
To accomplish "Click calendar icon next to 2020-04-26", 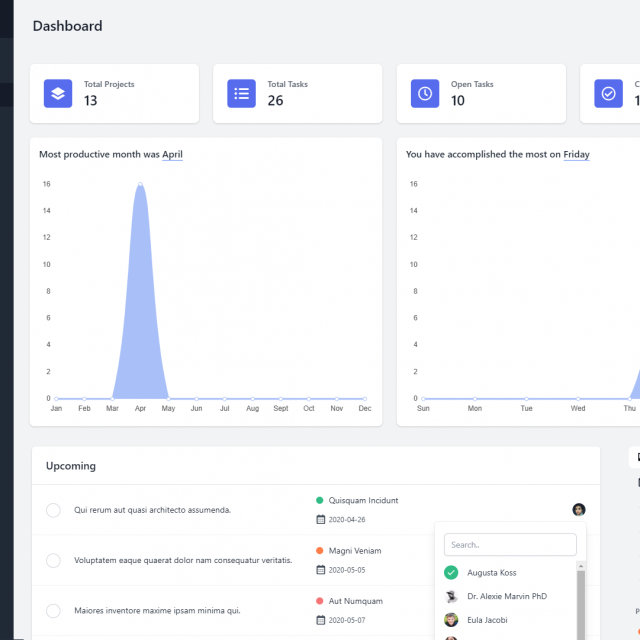I will tap(321, 519).
